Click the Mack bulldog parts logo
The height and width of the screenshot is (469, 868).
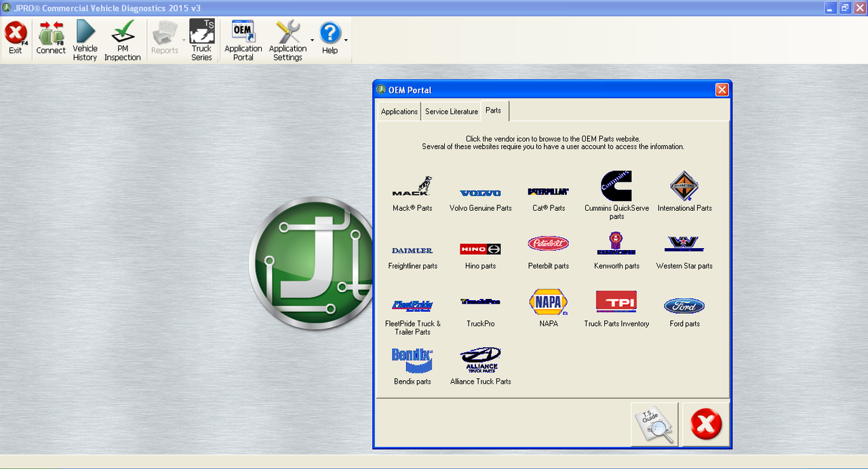point(412,186)
